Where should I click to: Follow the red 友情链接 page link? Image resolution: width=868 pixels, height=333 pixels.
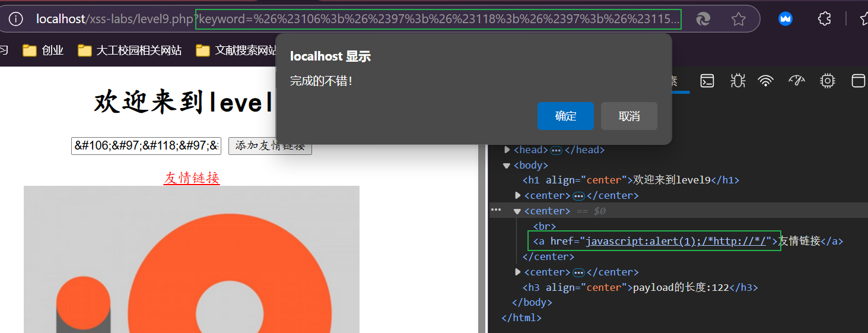coord(192,177)
